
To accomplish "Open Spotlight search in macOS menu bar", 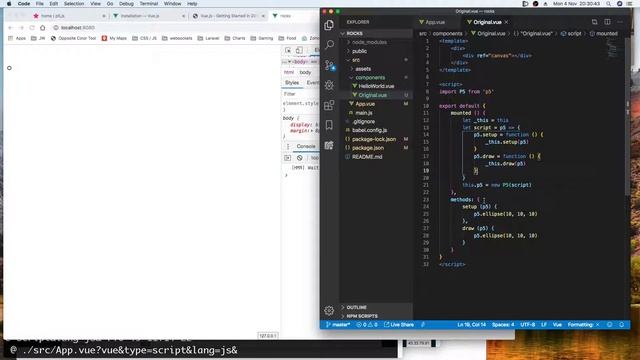I will [x=608, y=4].
